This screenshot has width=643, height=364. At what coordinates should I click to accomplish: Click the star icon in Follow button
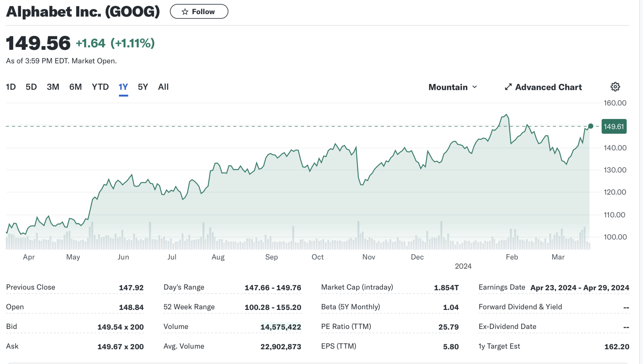(185, 12)
